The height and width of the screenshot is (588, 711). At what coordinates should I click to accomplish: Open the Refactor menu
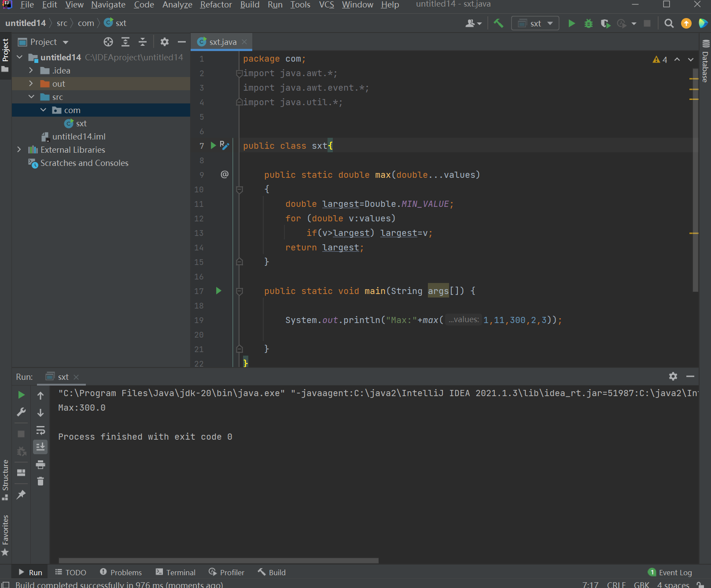pos(216,5)
